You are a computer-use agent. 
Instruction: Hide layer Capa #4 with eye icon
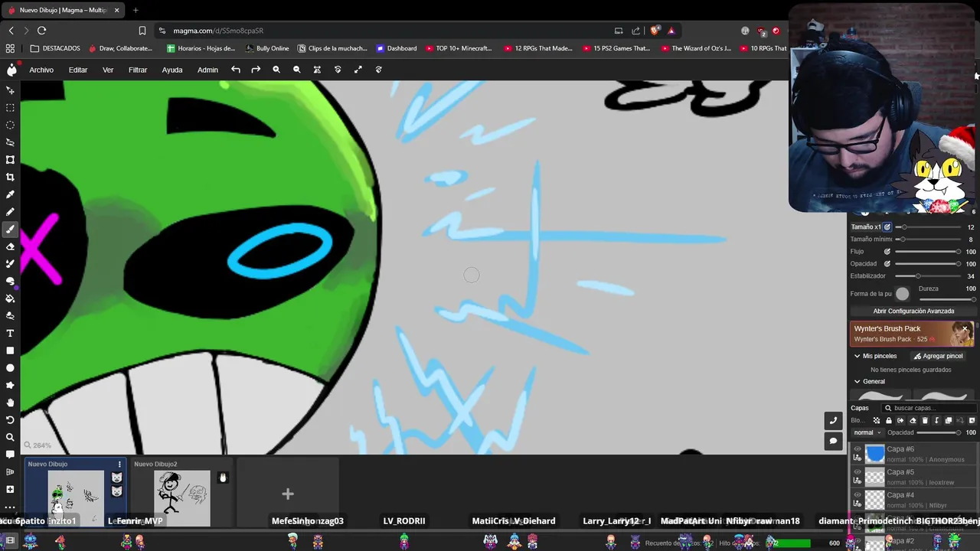(x=857, y=495)
